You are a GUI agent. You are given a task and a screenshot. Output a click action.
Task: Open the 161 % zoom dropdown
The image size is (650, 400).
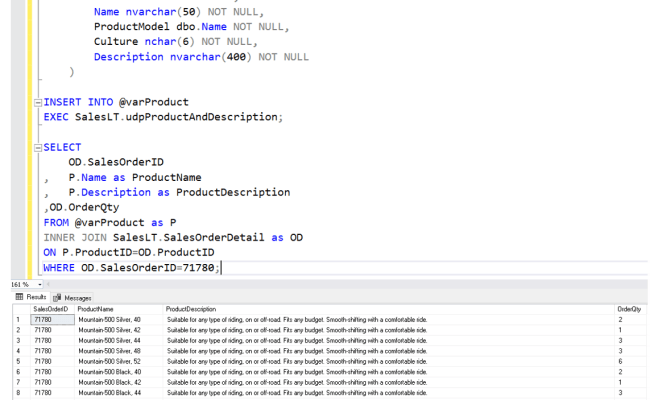[x=40, y=284]
